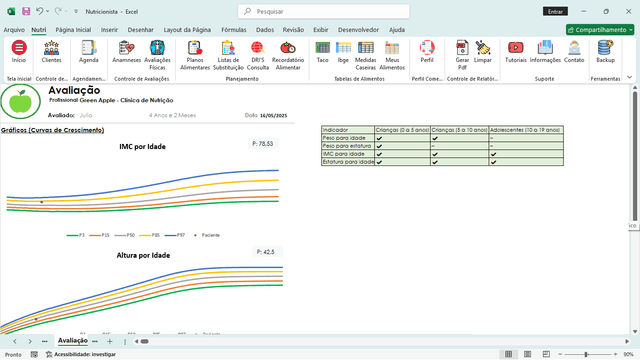
Task: Open Medidas Caseiras table
Action: [365, 56]
